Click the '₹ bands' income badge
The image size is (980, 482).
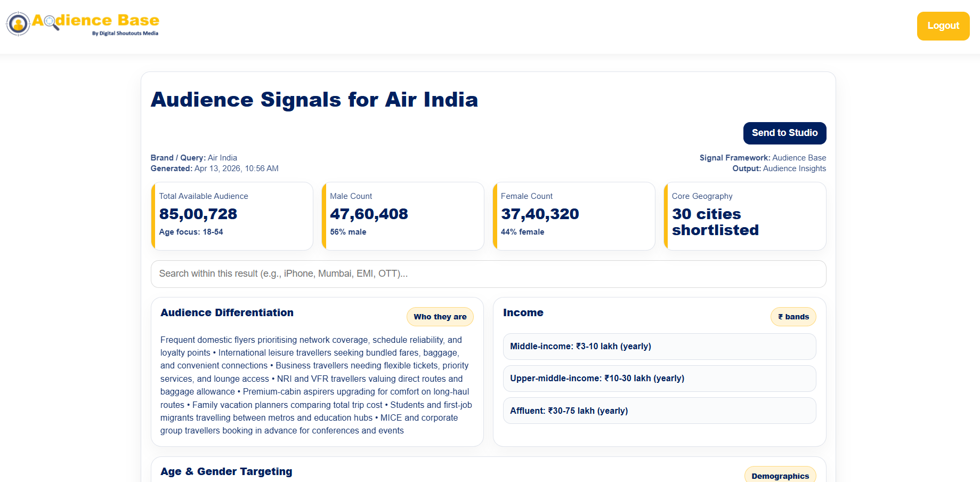point(793,317)
